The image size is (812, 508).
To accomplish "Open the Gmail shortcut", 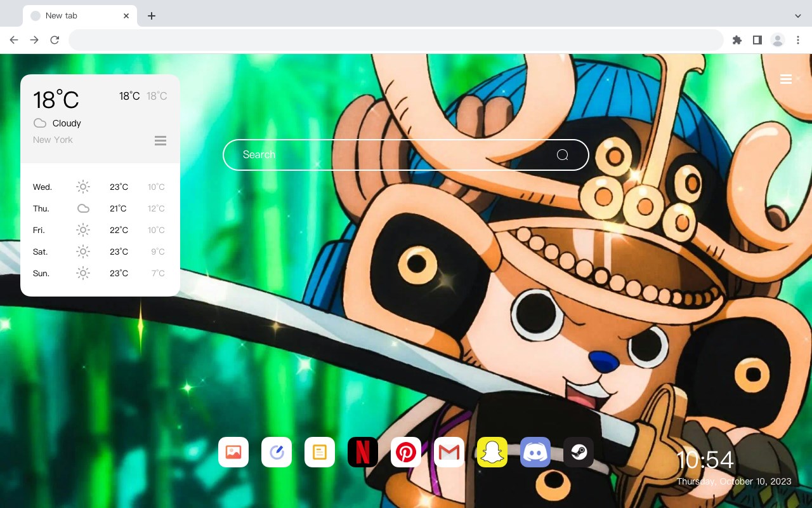I will [449, 452].
